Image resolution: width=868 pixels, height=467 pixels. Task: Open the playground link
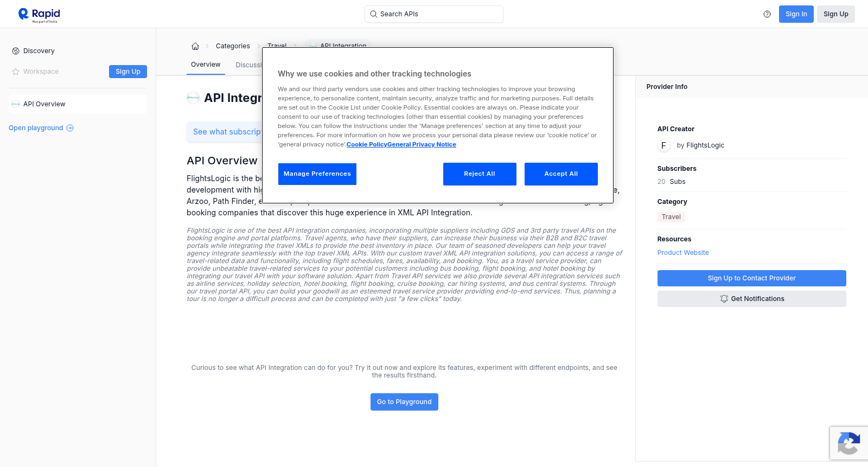[41, 128]
